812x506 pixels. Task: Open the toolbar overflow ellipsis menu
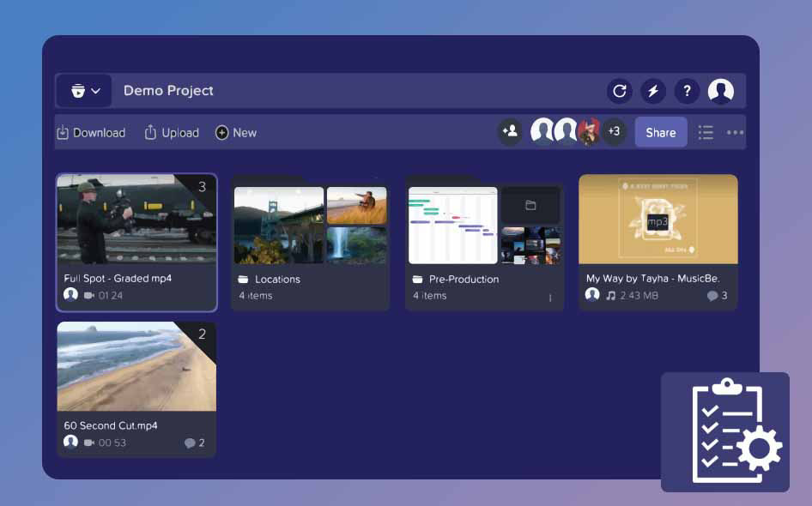pyautogui.click(x=735, y=132)
